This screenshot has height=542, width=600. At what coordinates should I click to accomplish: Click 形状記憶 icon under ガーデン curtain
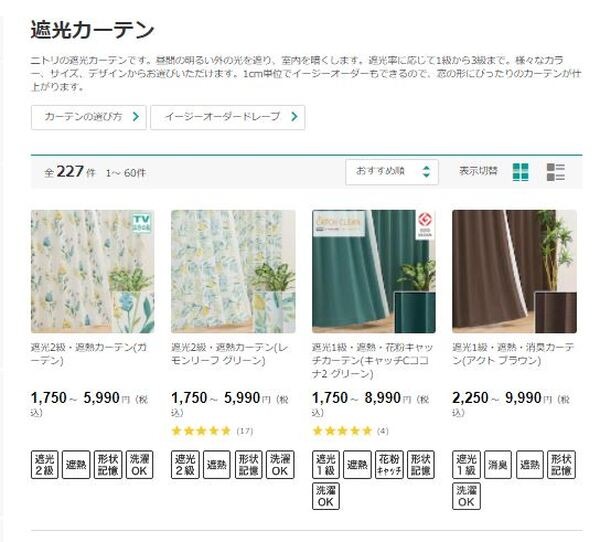pos(108,465)
